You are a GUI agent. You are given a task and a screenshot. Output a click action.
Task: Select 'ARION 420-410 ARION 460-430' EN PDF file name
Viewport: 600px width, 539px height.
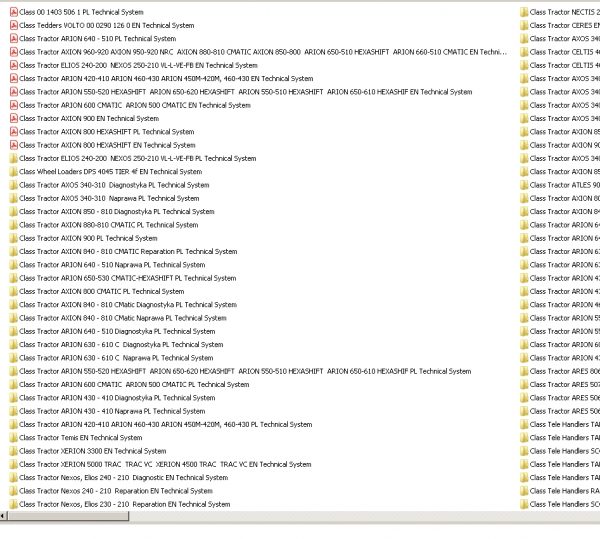coord(166,79)
